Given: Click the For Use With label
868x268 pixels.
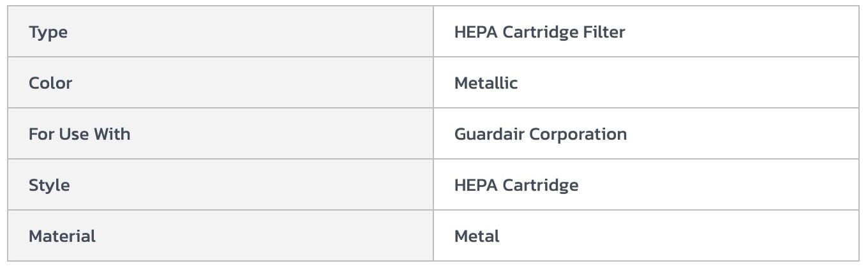Looking at the screenshot, I should click(79, 134).
